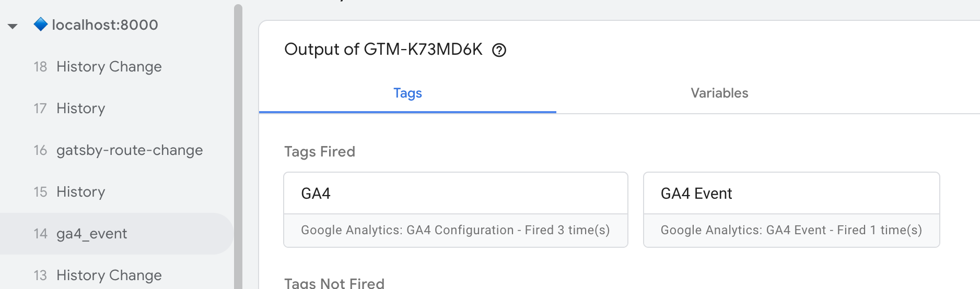Click the Tags Fired section heading
Screen dimensions: 980x289
(319, 152)
